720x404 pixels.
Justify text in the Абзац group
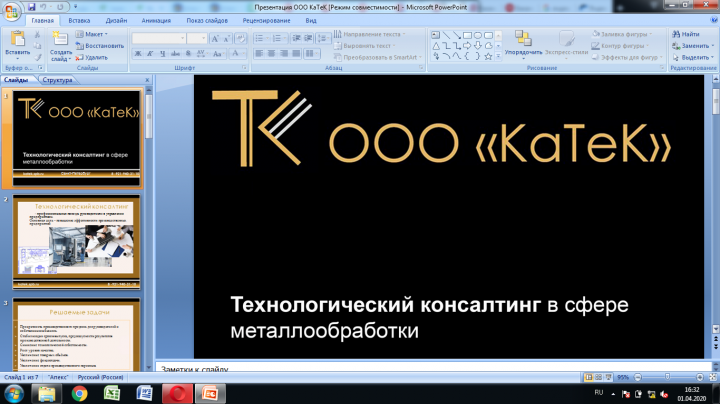tap(296, 54)
